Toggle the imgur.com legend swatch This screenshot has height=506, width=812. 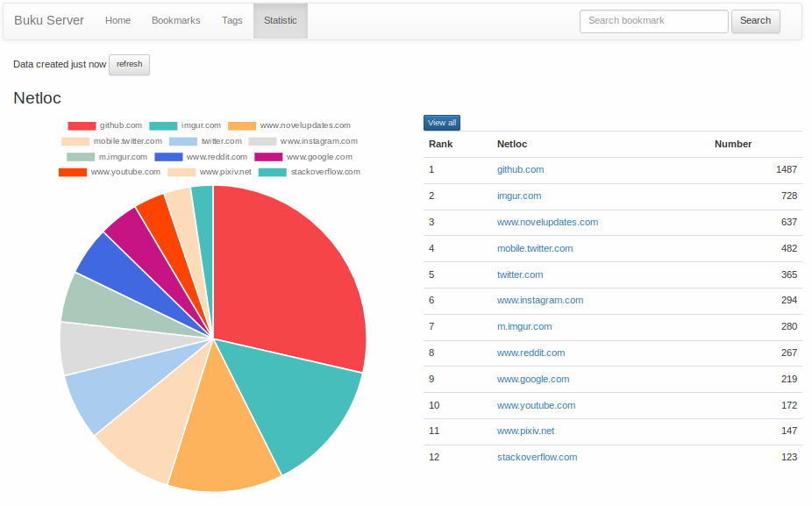163,126
